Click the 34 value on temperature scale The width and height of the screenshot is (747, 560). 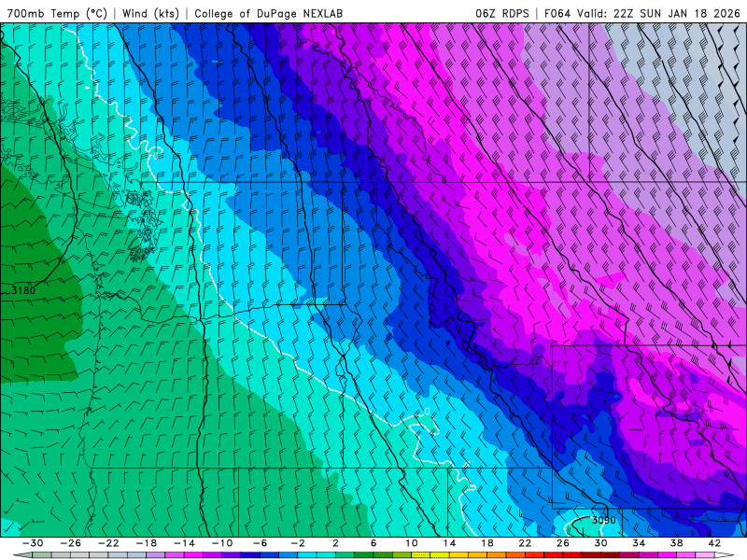coord(639,543)
